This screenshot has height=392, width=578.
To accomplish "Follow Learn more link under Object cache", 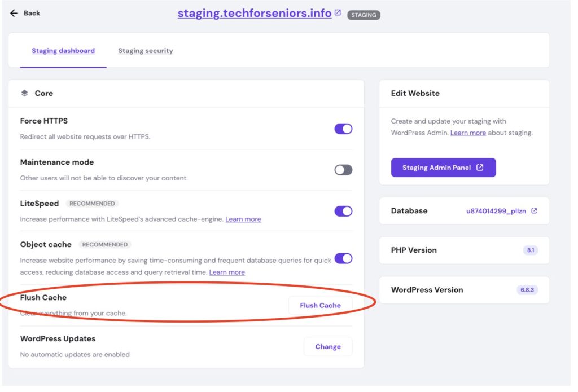I will point(227,272).
